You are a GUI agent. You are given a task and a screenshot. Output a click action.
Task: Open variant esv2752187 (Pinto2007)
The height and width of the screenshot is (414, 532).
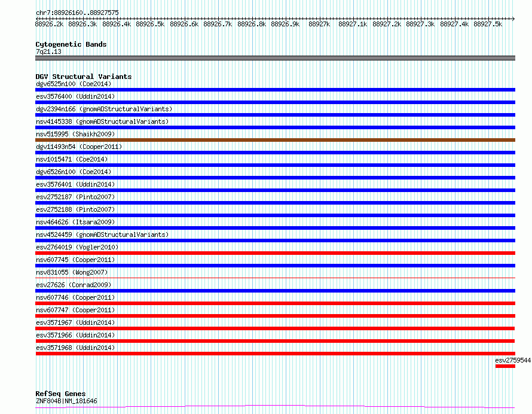coord(75,197)
